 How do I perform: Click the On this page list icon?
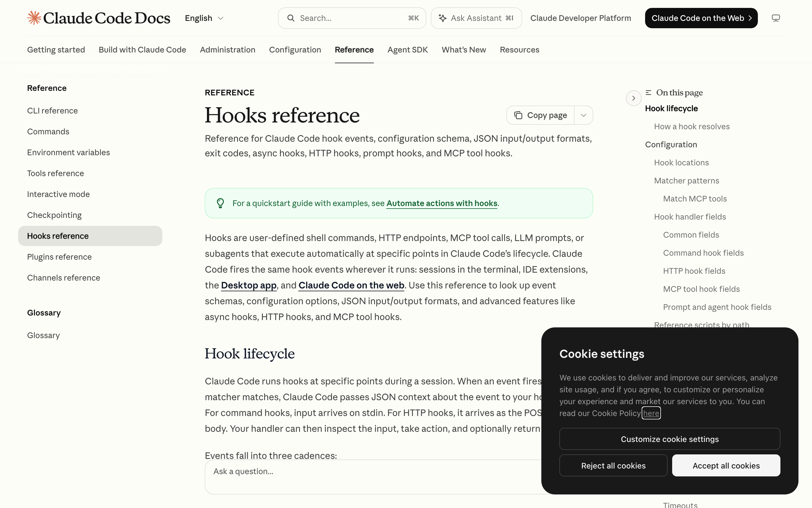[648, 92]
